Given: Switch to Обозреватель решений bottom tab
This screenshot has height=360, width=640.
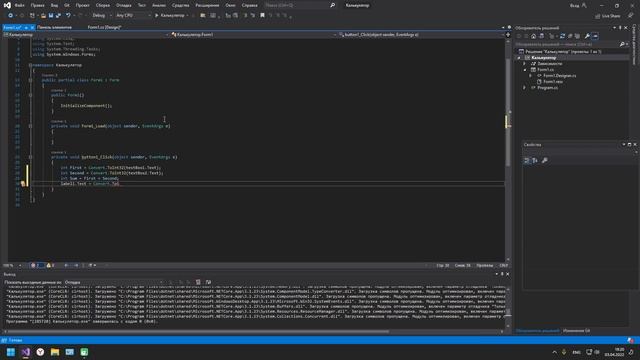Looking at the screenshot, I should tap(537, 331).
